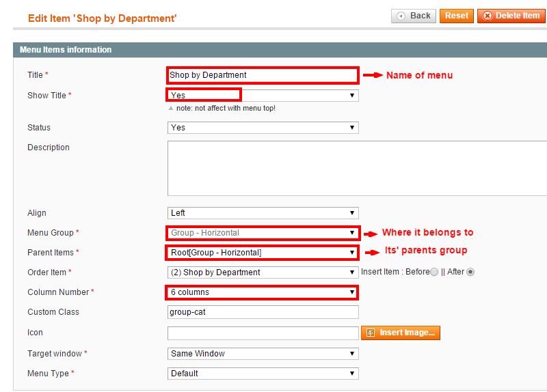Image resolution: width=547 pixels, height=392 pixels.
Task: Click the Insert Image picture icon
Action: pos(371,333)
